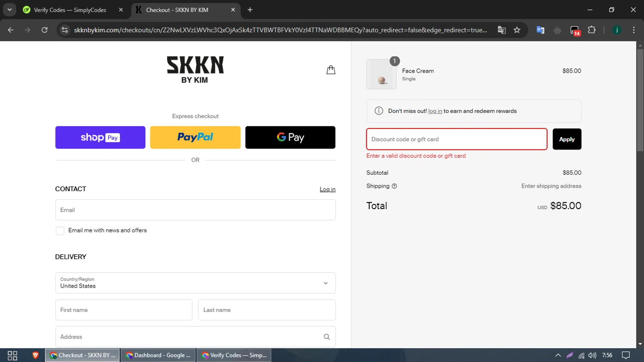Open the Chrome profile avatar
Screen dimensions: 644x362
pos(617,30)
